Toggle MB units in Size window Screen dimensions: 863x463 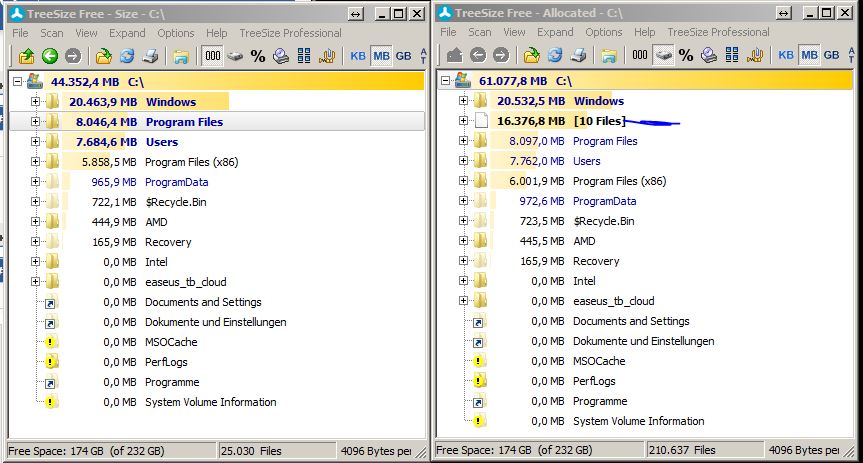pyautogui.click(x=381, y=56)
